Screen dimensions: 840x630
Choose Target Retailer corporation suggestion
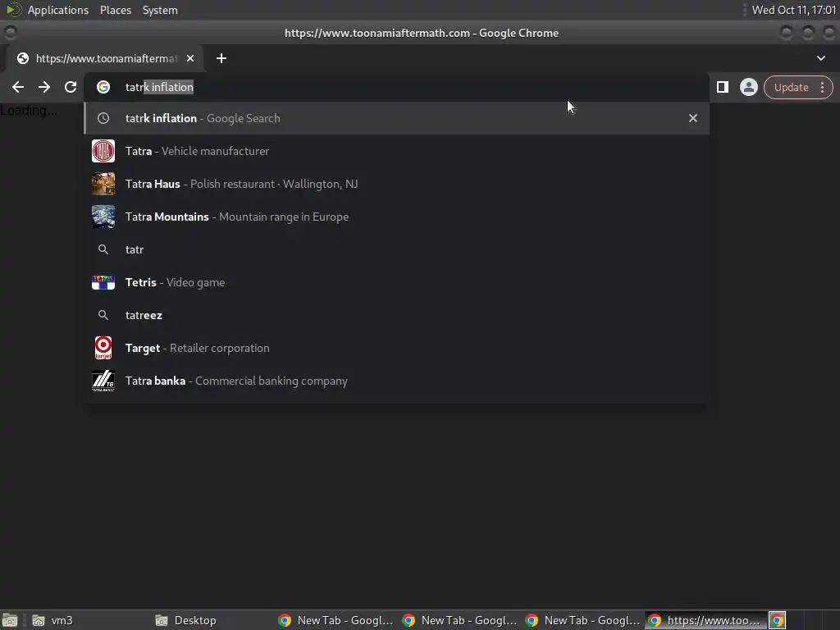point(396,348)
